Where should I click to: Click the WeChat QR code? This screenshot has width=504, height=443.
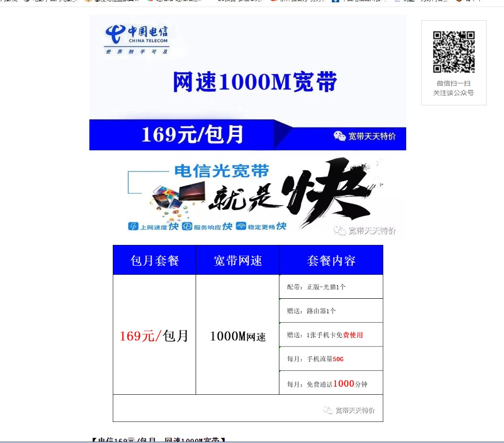[x=453, y=52]
